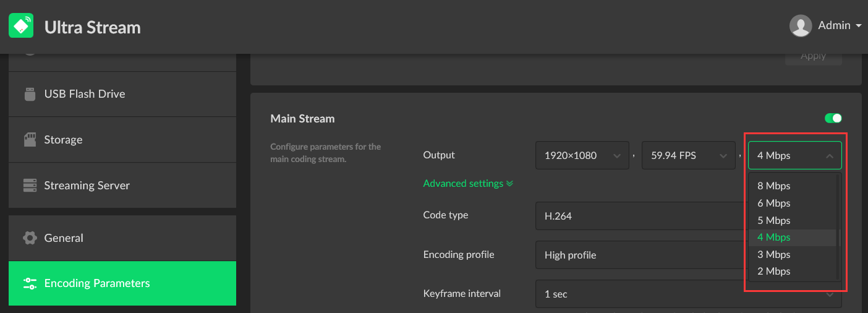
Task: Open the Storage menu item
Action: point(122,140)
